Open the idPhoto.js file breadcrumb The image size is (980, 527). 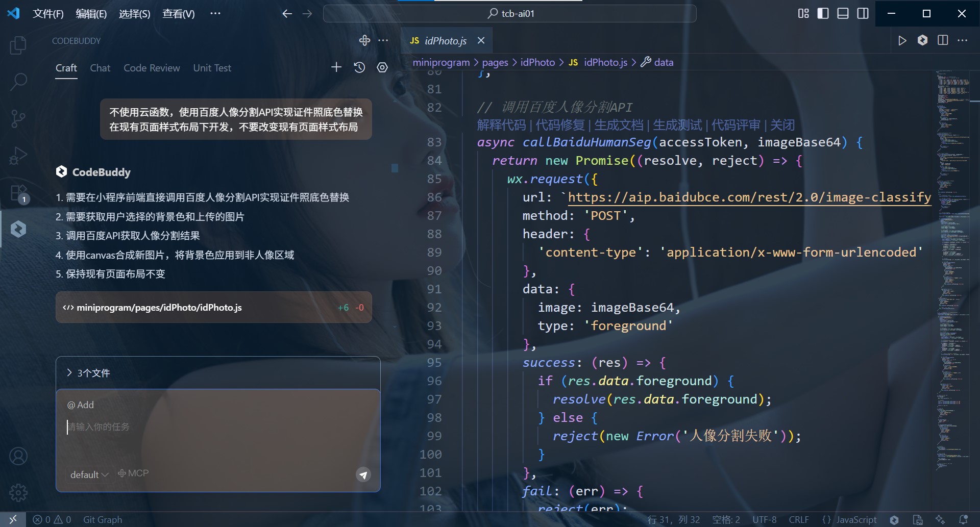(598, 62)
